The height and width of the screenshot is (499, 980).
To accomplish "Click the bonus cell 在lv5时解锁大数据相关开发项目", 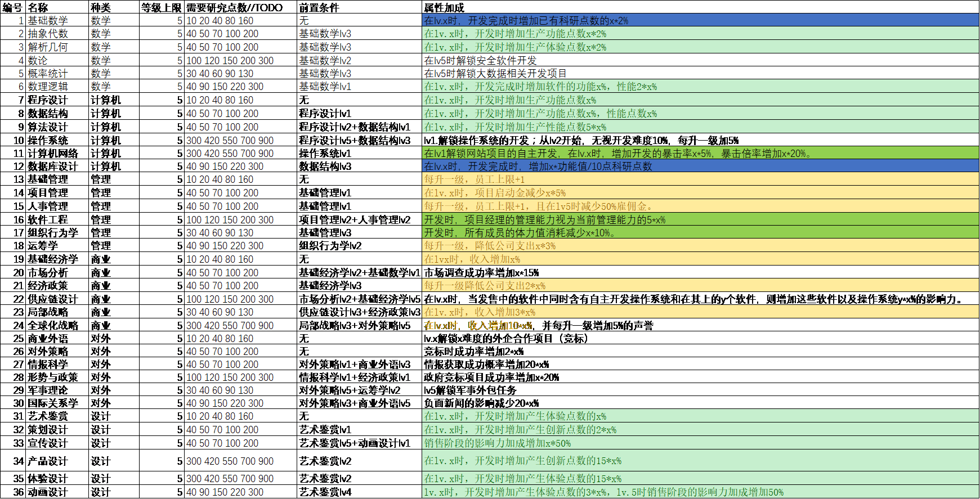I will [x=700, y=73].
